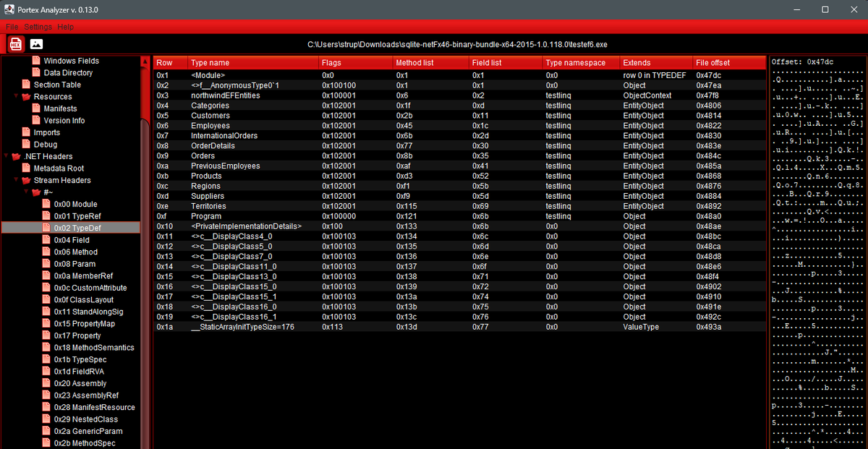Open the File menu
The width and height of the screenshot is (868, 449).
click(12, 27)
